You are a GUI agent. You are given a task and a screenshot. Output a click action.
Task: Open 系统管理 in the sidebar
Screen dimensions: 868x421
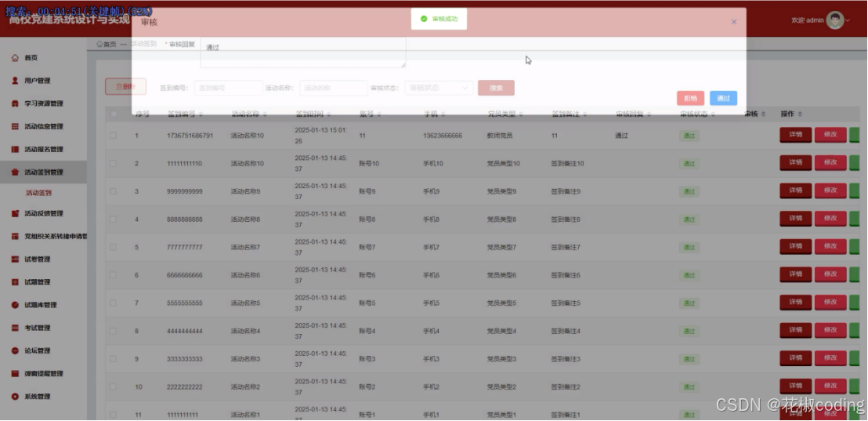[x=37, y=397]
